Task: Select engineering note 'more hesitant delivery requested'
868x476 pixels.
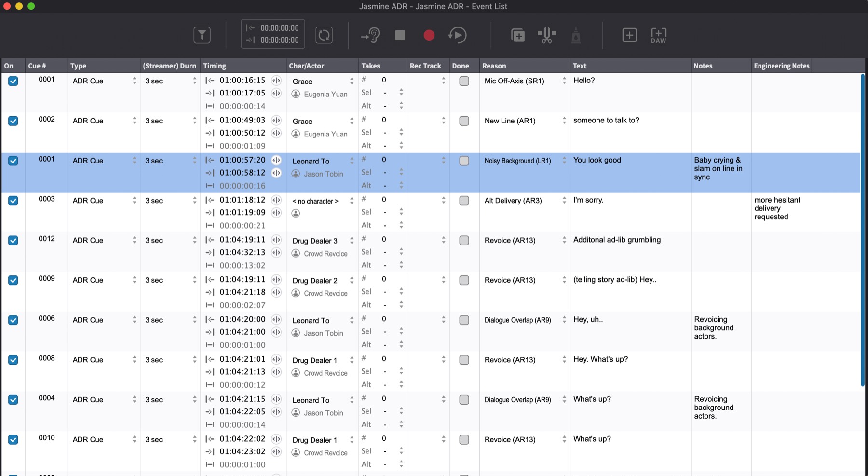Action: coord(777,208)
